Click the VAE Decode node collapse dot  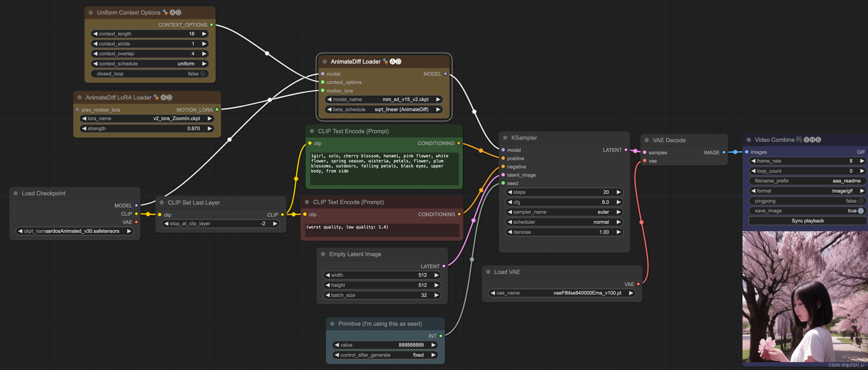[x=647, y=140]
